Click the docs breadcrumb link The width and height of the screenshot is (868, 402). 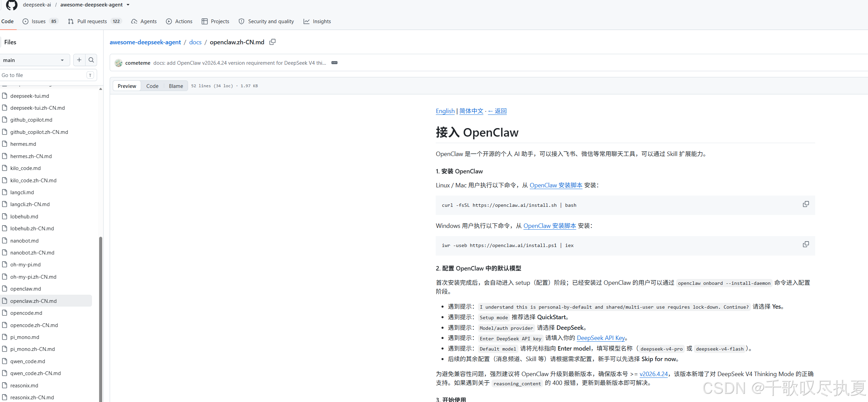click(x=195, y=42)
